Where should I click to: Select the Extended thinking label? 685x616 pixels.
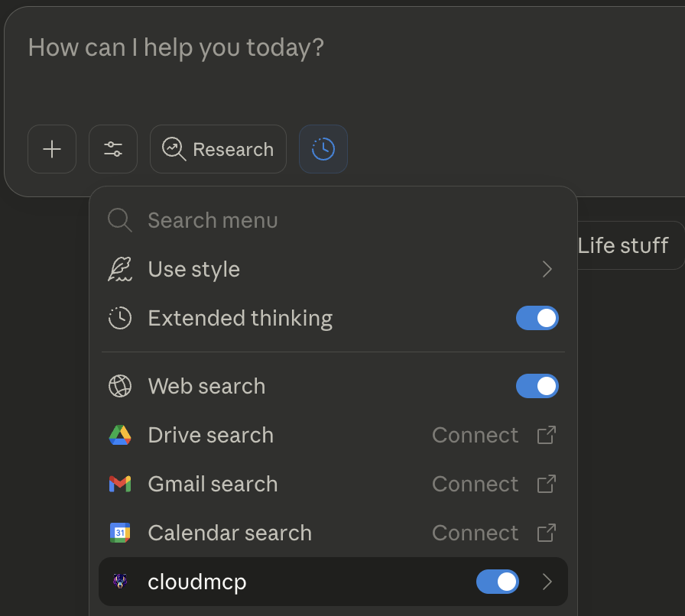coord(240,318)
